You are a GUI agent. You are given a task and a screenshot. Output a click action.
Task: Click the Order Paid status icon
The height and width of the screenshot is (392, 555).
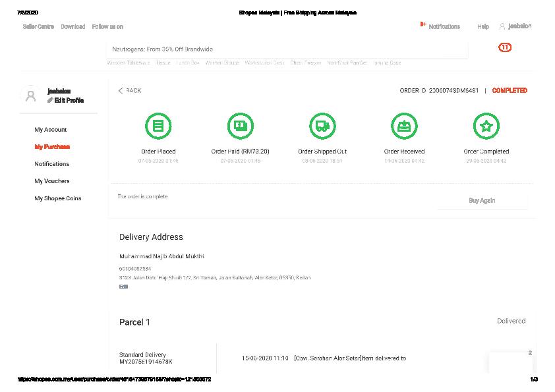(241, 126)
